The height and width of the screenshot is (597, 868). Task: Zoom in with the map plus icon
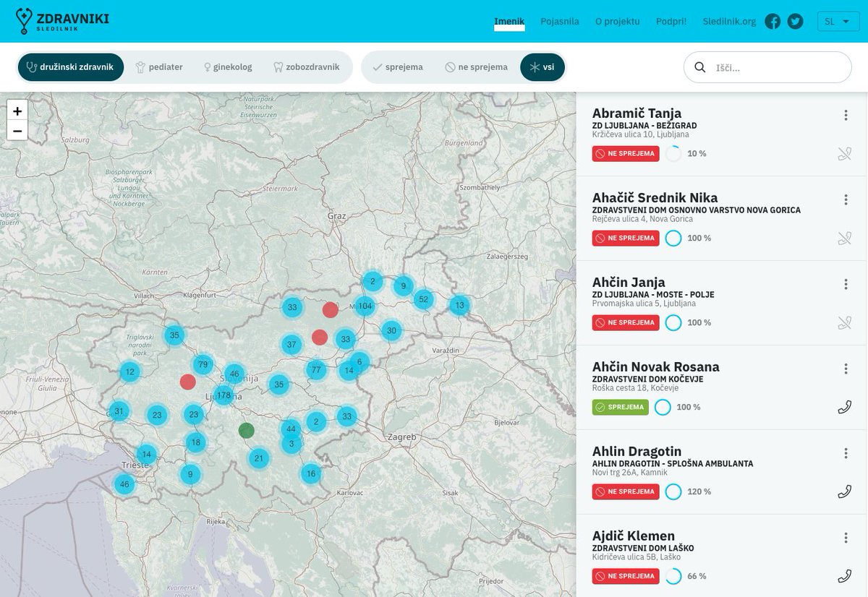(x=17, y=110)
